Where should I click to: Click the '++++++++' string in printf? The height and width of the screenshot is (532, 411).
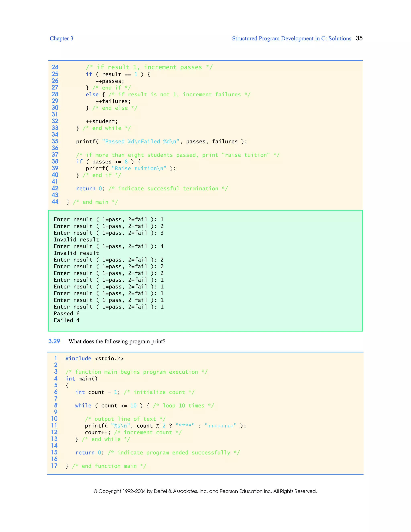point(221,426)
